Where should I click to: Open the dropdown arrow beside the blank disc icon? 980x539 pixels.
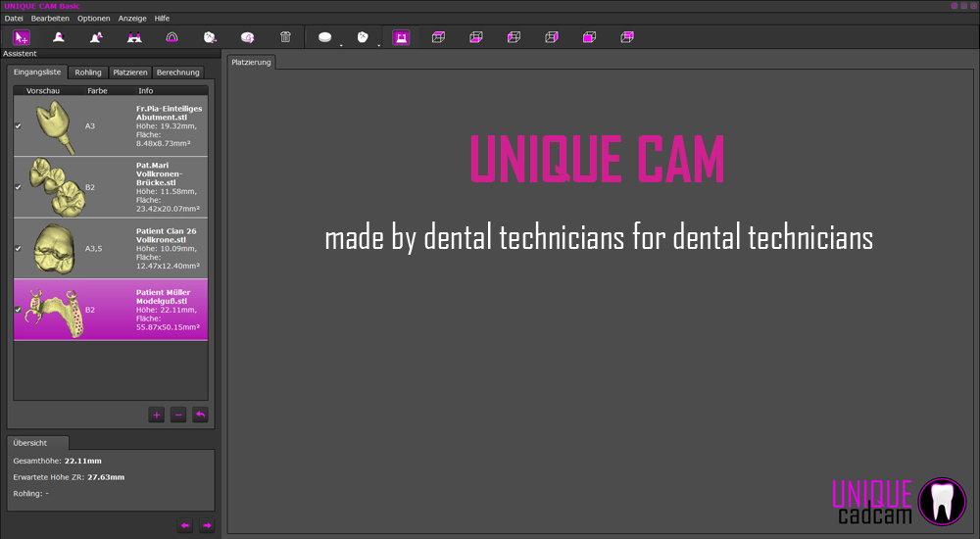pyautogui.click(x=341, y=45)
